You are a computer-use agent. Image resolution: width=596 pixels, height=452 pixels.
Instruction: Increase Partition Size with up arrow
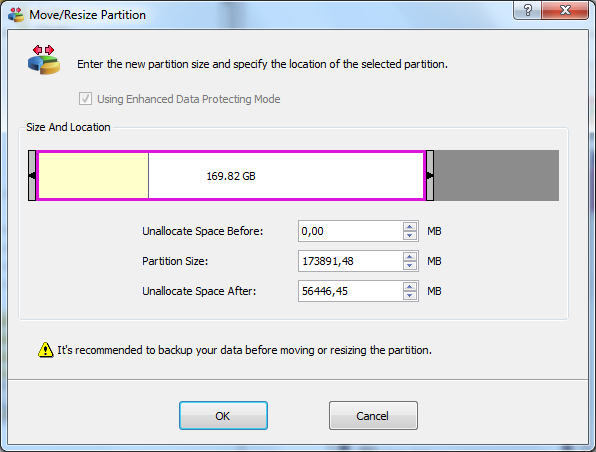click(x=409, y=257)
